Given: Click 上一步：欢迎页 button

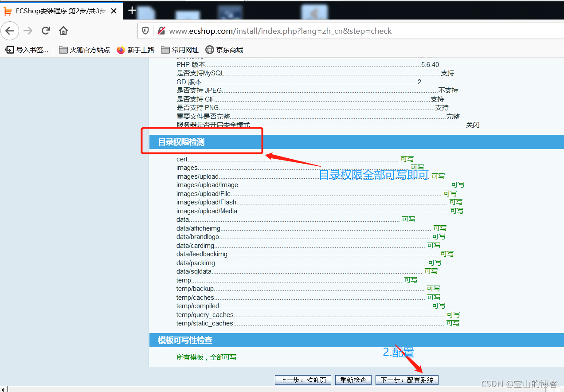Looking at the screenshot, I should pos(303,380).
